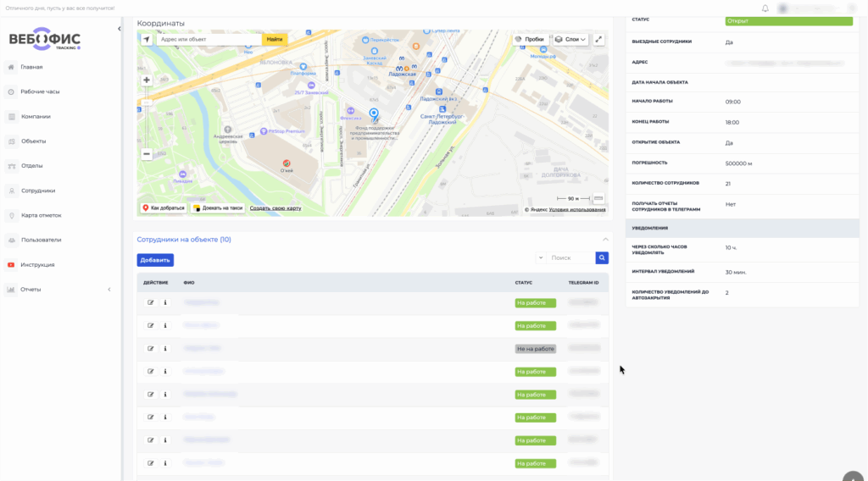Click the 'Адрес или объект' map field
Screen dimensions: 868x481
(x=208, y=39)
